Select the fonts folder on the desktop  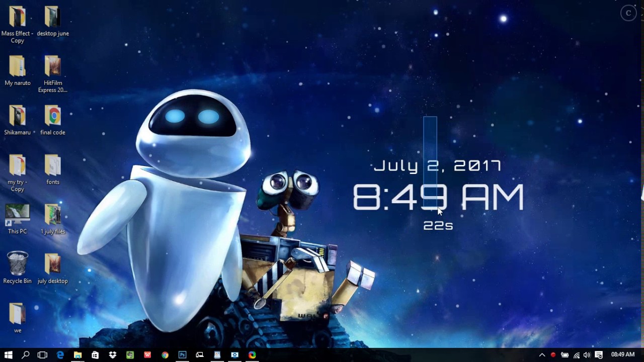coord(53,170)
